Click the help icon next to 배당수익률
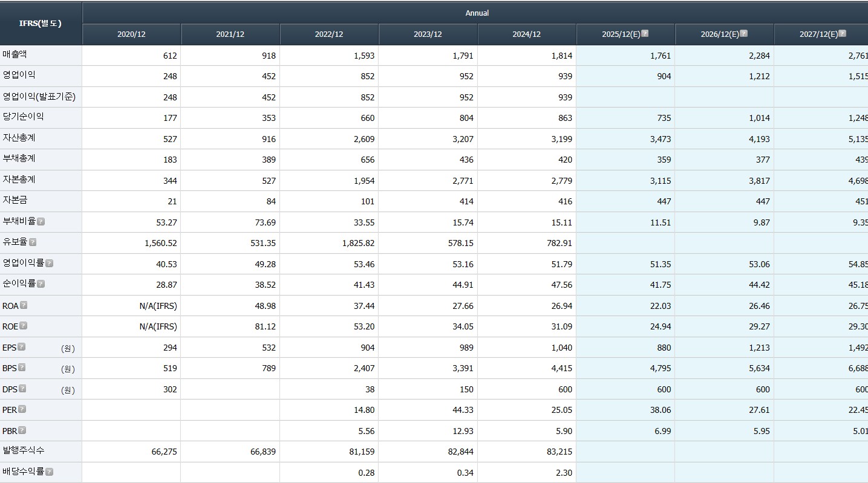Image resolution: width=868 pixels, height=483 pixels. (49, 472)
